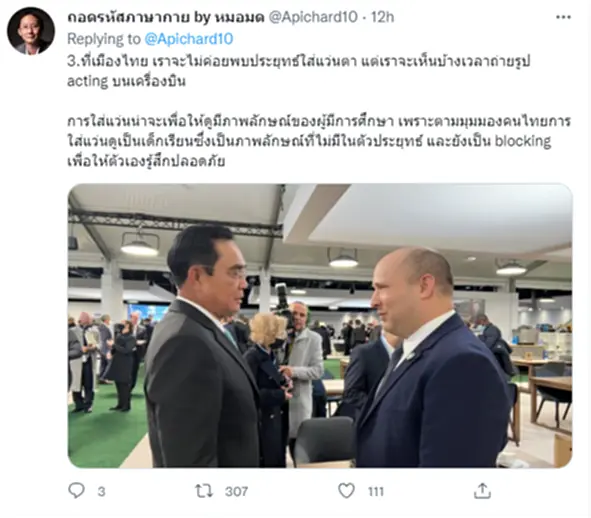Open the gray @Apichard10 handle beside name
This screenshot has height=518, width=591.
312,17
